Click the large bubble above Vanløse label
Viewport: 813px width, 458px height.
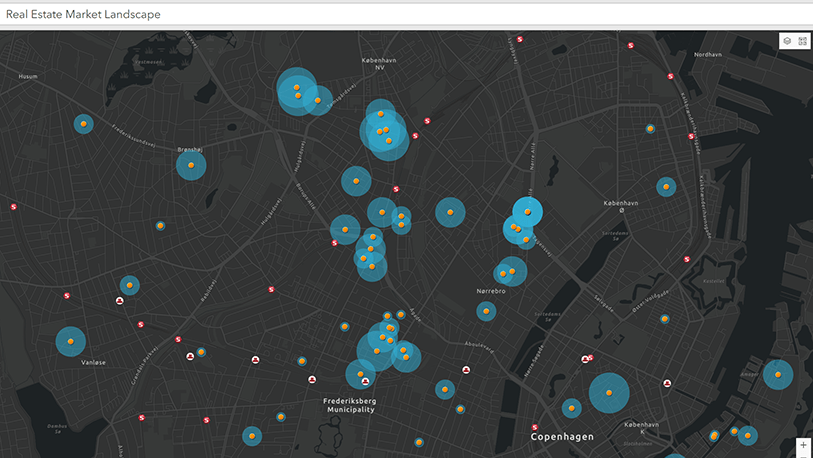click(71, 342)
